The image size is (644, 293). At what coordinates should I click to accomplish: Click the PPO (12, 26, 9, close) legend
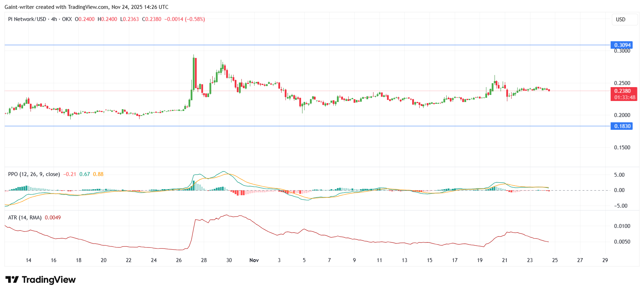point(34,174)
